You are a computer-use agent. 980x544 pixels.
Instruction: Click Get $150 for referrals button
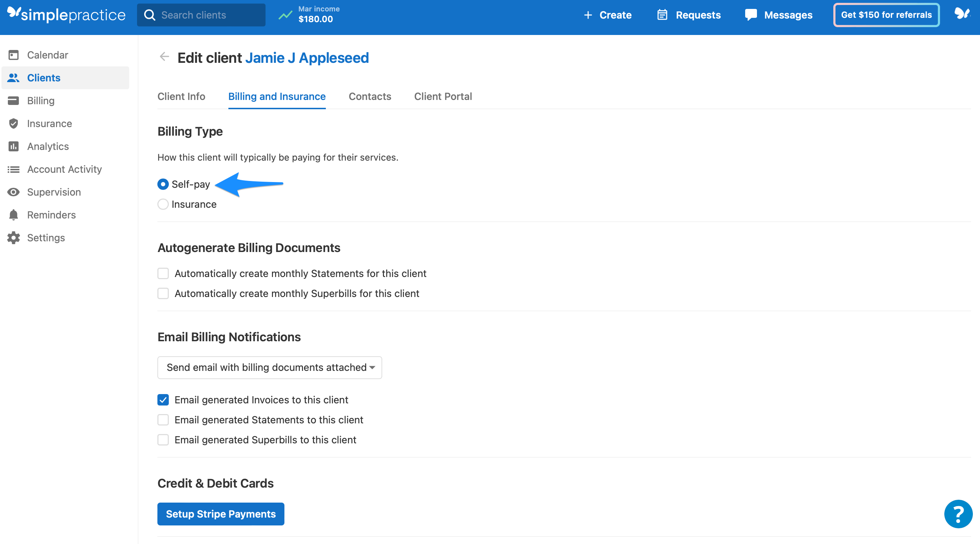(886, 15)
